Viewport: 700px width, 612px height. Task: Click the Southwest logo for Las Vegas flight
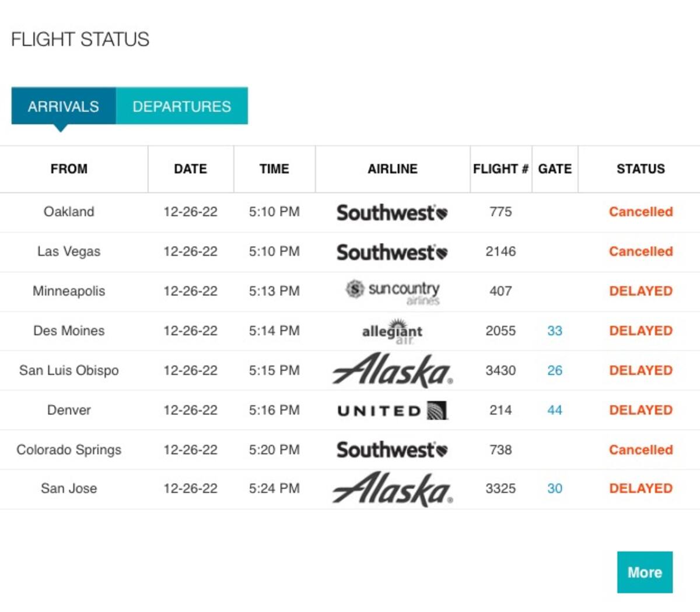pyautogui.click(x=392, y=252)
